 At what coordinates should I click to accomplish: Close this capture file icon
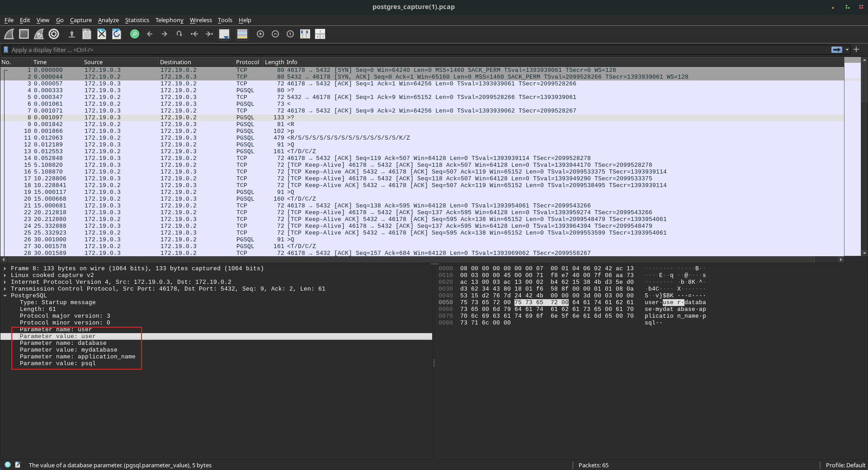click(102, 34)
